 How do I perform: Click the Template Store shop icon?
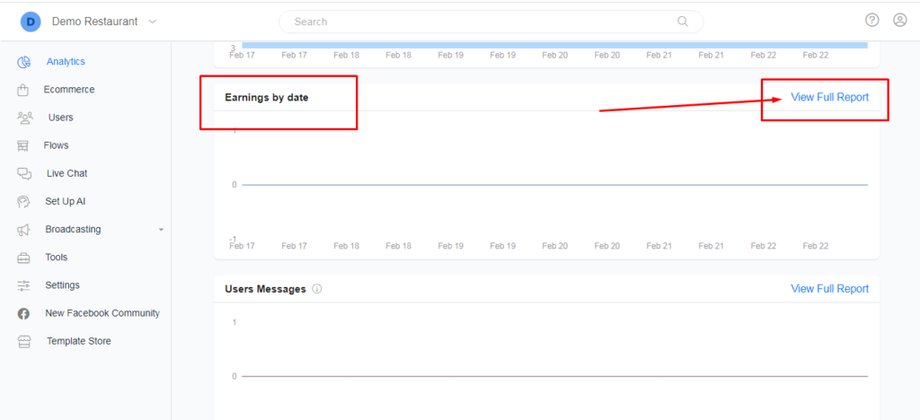point(24,341)
